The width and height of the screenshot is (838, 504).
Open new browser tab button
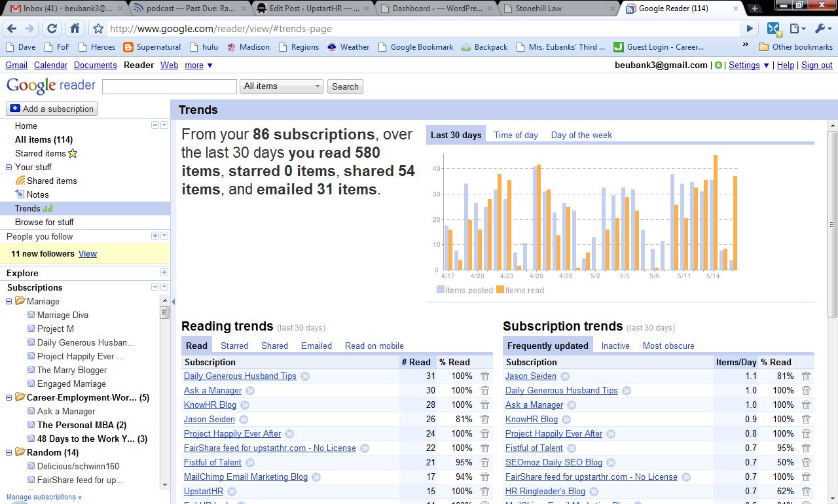point(755,9)
